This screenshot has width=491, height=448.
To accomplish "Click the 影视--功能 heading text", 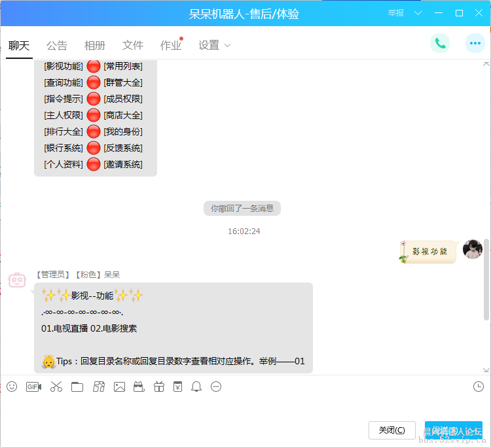I will [92, 296].
